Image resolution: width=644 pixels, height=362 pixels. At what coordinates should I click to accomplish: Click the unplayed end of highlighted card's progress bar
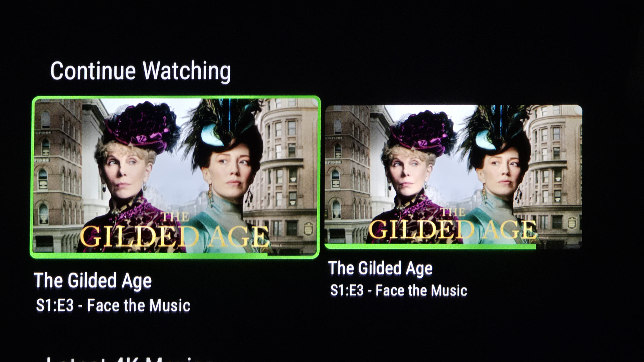(292, 255)
